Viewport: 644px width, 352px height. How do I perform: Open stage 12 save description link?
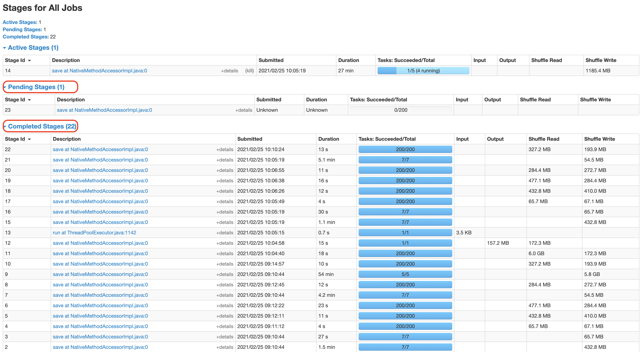(100, 243)
